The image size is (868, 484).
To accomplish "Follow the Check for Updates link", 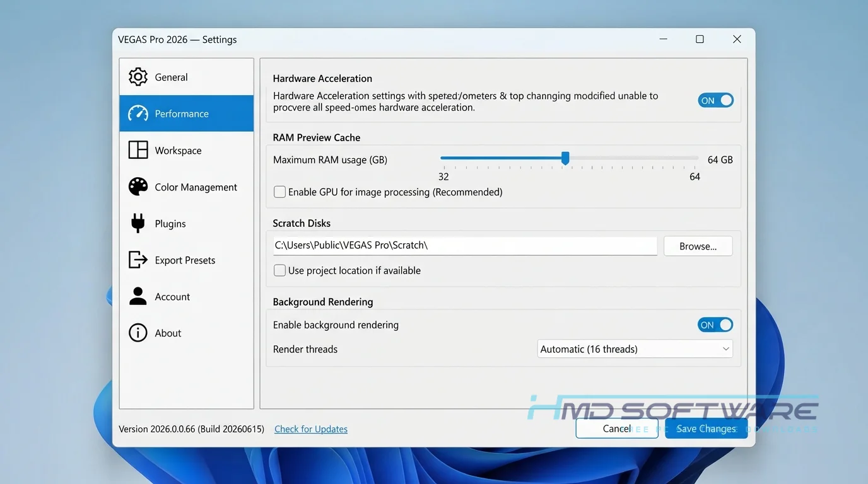I will click(311, 429).
